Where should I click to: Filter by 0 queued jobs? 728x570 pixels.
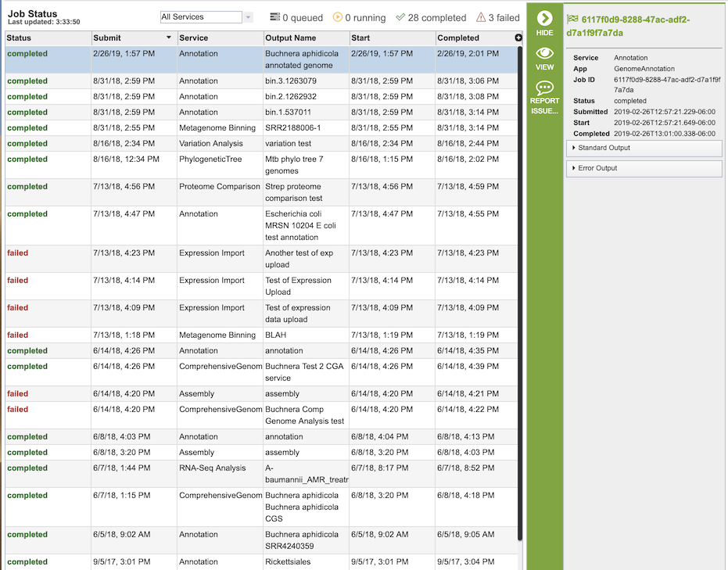click(x=296, y=18)
